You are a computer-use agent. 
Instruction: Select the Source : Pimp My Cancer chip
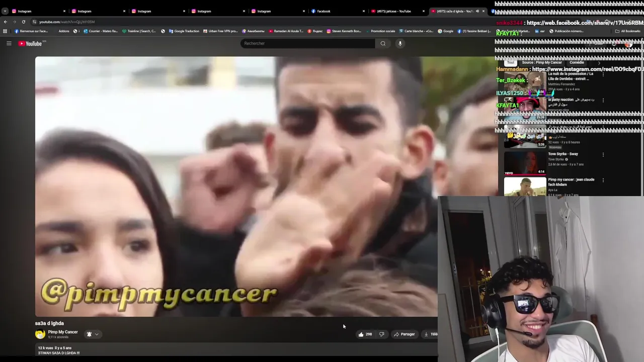(542, 62)
